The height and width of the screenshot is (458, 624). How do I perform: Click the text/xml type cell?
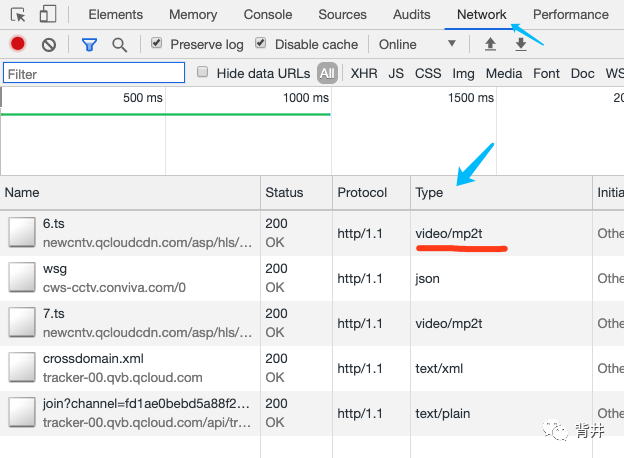pyautogui.click(x=439, y=368)
